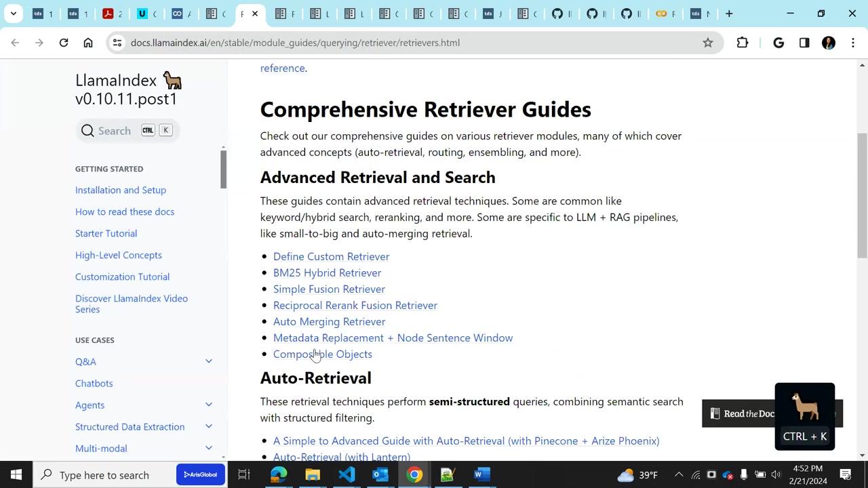View site information icon in address bar
Image resolution: width=868 pixels, height=488 pixels.
pos(117,43)
